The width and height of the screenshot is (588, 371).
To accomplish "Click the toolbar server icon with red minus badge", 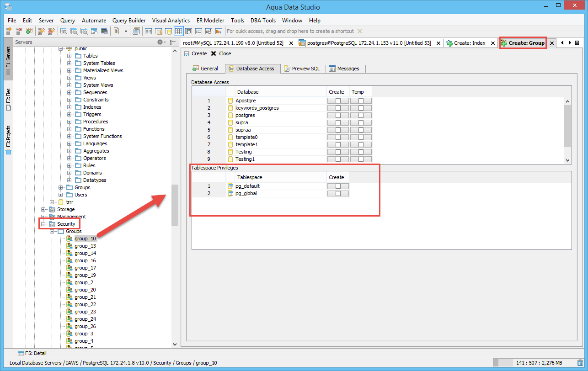I will (x=19, y=31).
